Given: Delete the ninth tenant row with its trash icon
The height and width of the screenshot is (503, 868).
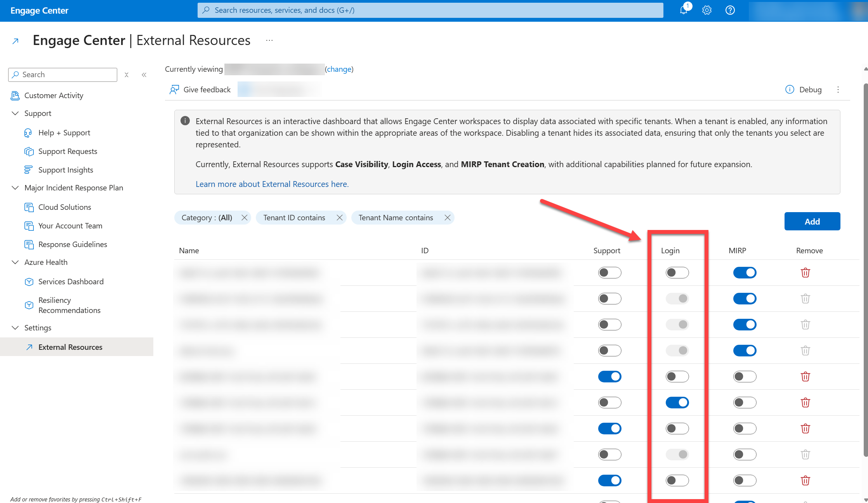Looking at the screenshot, I should click(x=806, y=481).
